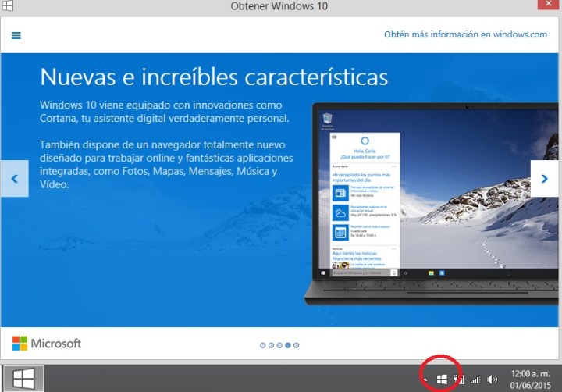562x392 pixels.
Task: Click the laptop preview image
Action: (431, 204)
